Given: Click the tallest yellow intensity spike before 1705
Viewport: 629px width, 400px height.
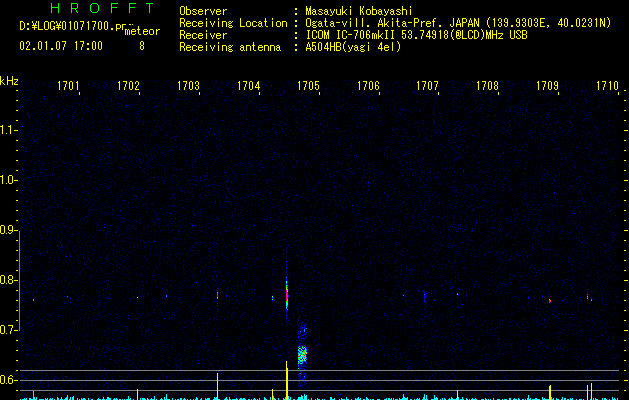Looking at the screenshot, I should (287, 380).
